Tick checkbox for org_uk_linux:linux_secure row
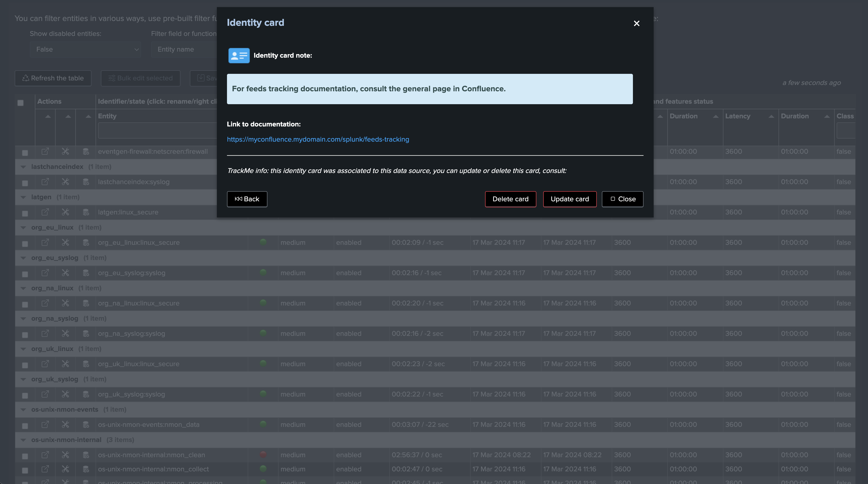 (x=25, y=365)
